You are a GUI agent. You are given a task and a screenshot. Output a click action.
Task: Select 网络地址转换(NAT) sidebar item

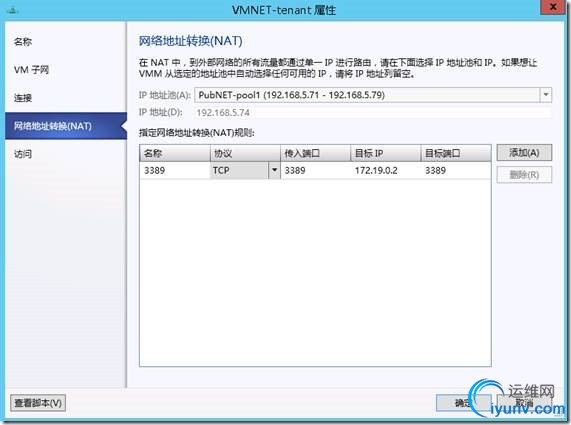tap(66, 126)
